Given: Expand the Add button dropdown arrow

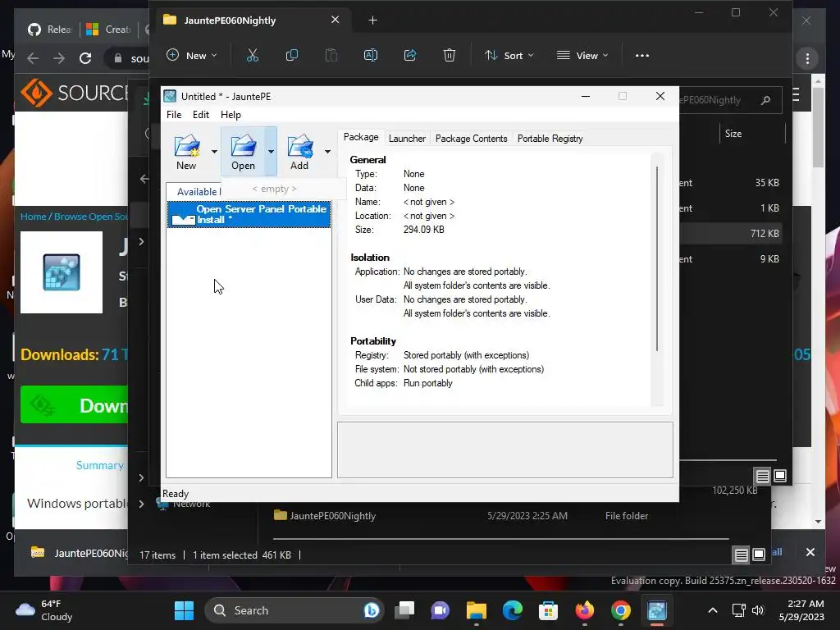Looking at the screenshot, I should tap(327, 152).
